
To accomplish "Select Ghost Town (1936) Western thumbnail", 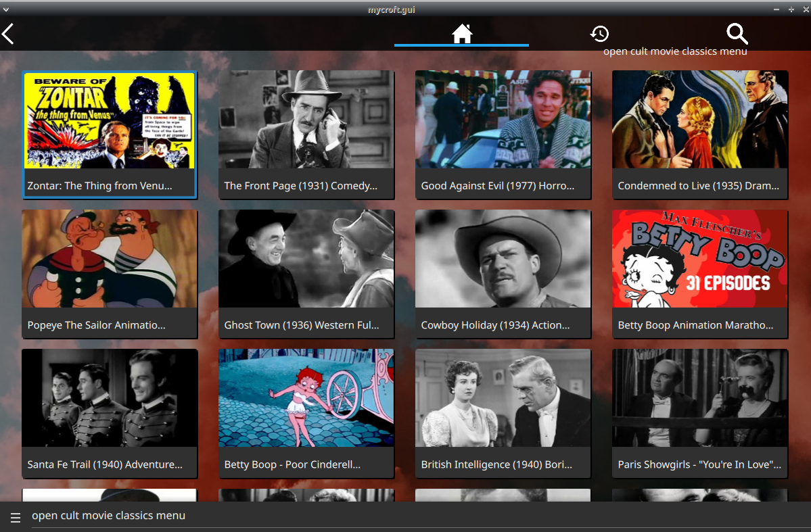I will (306, 258).
